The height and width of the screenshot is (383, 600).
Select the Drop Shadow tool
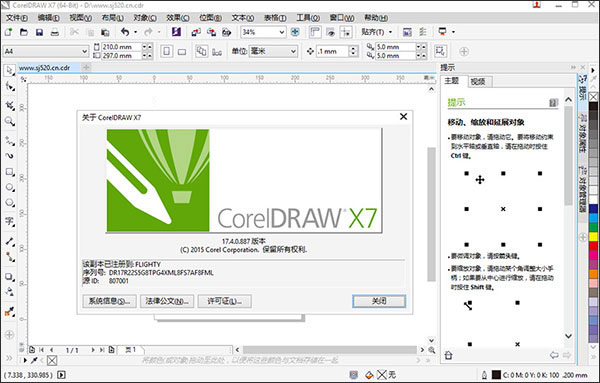pyautogui.click(x=10, y=276)
